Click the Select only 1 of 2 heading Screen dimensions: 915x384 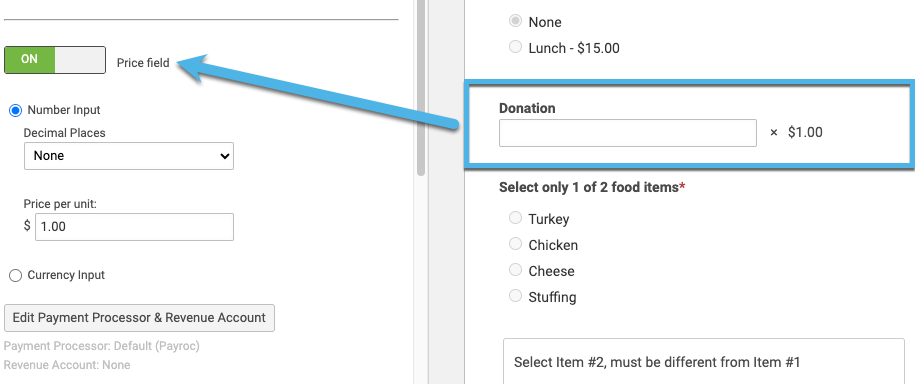pos(589,187)
